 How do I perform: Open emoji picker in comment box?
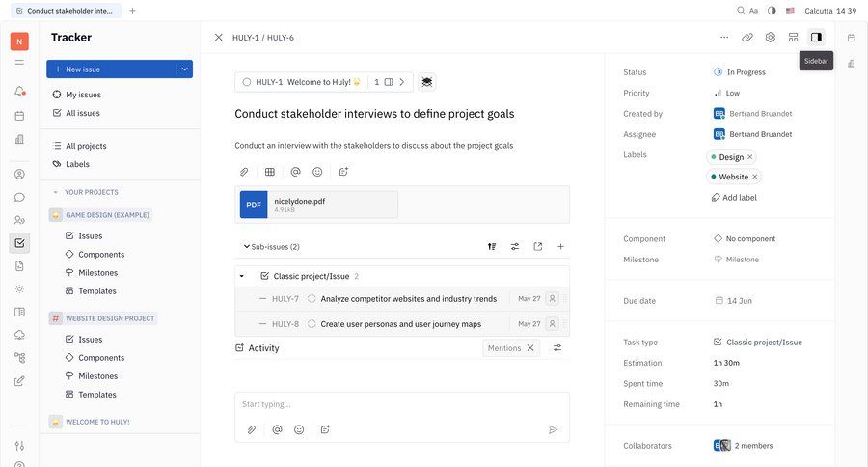coord(299,429)
